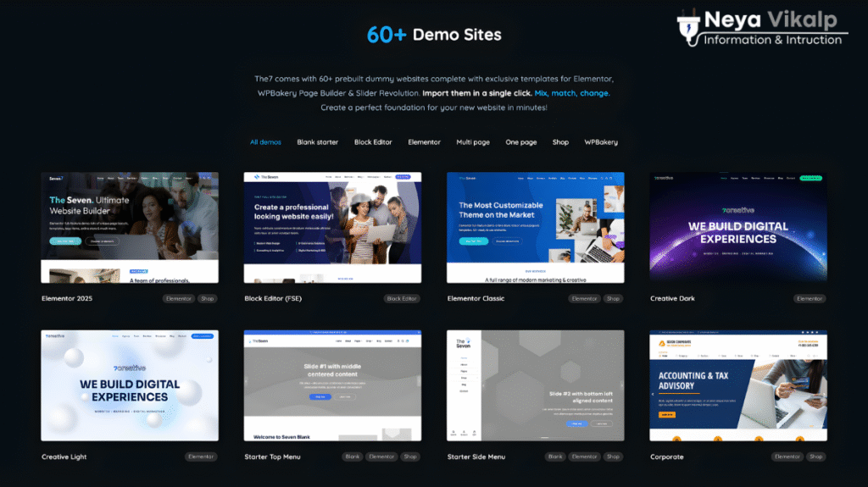The width and height of the screenshot is (868, 487).
Task: Click "Import them in a single click." text
Action: [x=476, y=93]
